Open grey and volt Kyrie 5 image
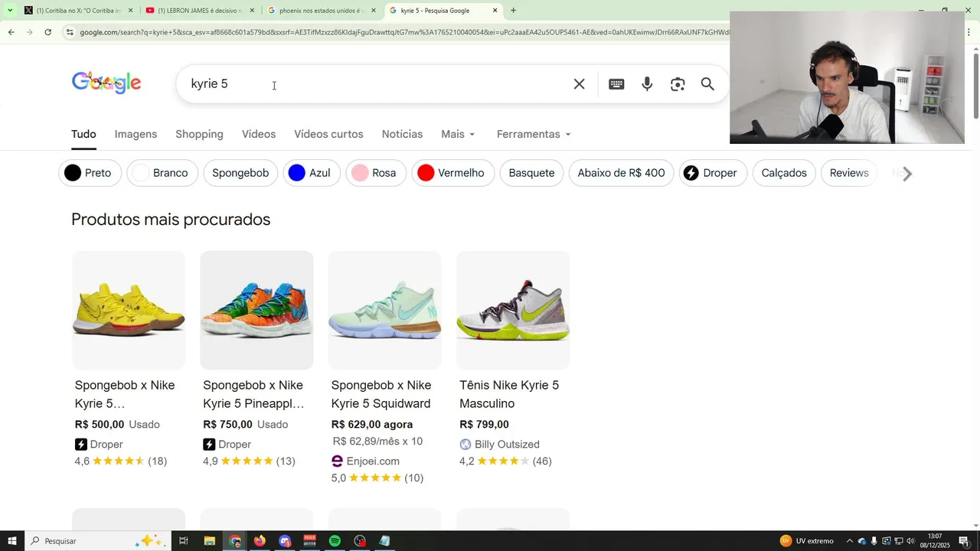The image size is (980, 551). click(x=513, y=310)
